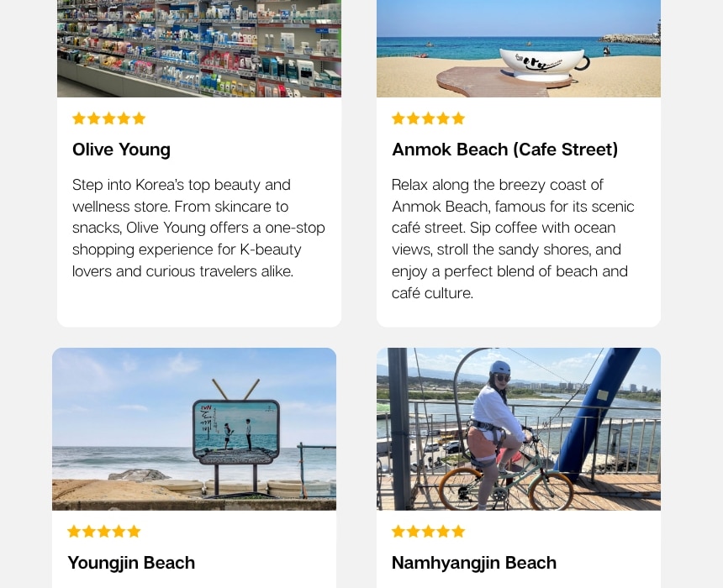Open the Namhyangjin Beach cyclist photo
The height and width of the screenshot is (588, 723).
pyautogui.click(x=518, y=429)
